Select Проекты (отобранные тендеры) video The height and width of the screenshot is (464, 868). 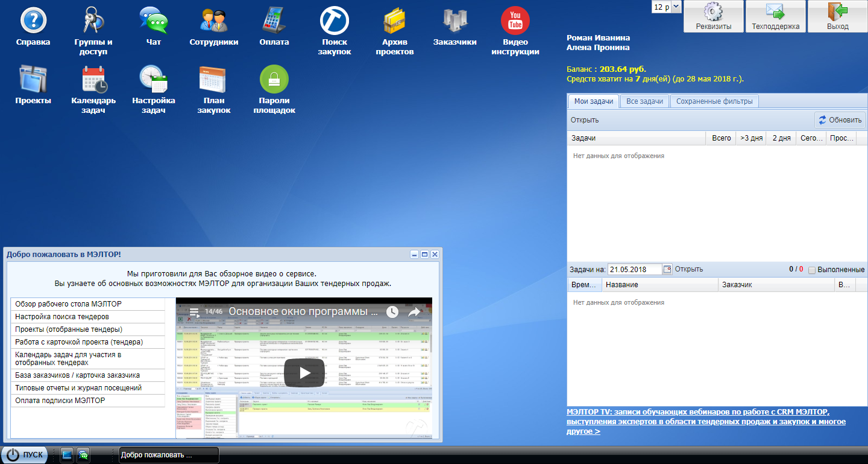click(88, 329)
